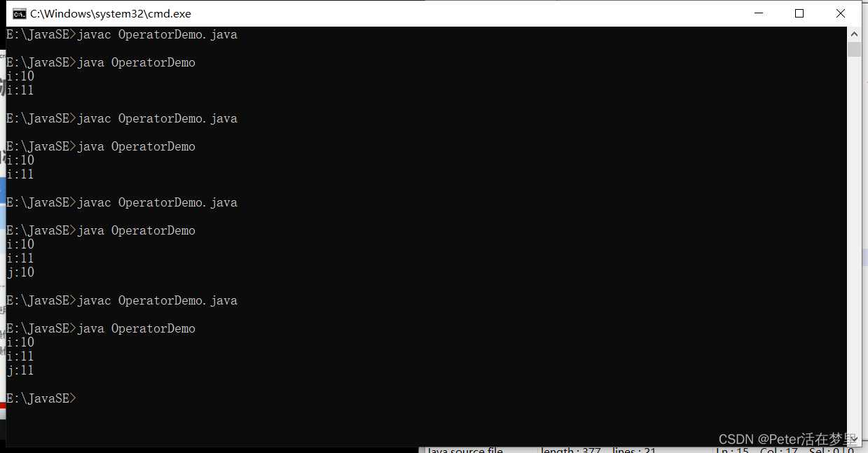The image size is (868, 453).
Task: Select the output line 'j:11'
Action: coord(20,370)
